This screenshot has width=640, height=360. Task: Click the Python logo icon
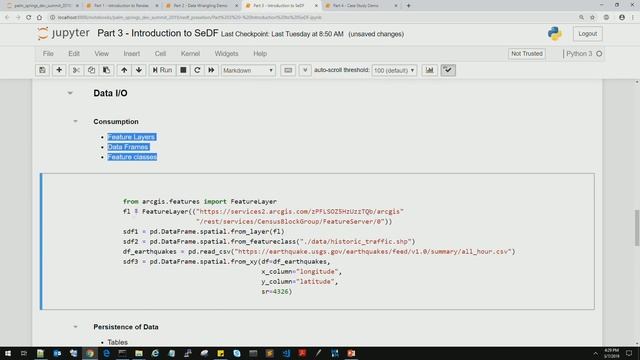(555, 33)
